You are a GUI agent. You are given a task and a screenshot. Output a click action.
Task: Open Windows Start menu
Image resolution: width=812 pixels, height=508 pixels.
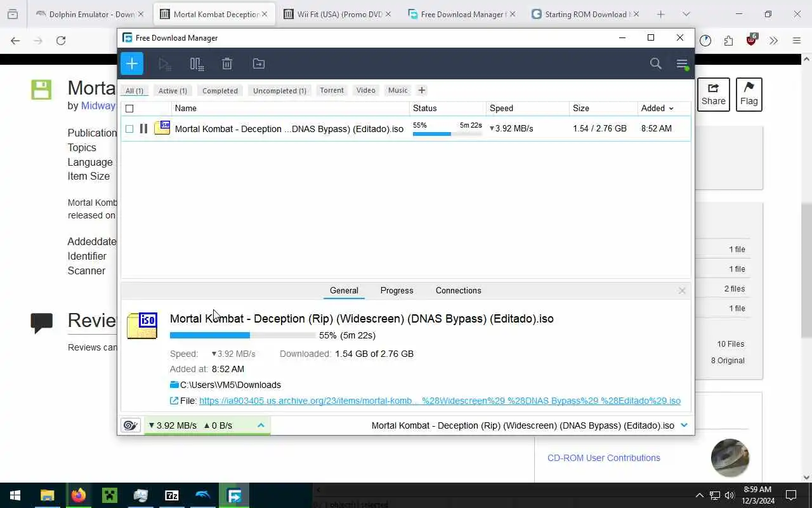[15, 495]
